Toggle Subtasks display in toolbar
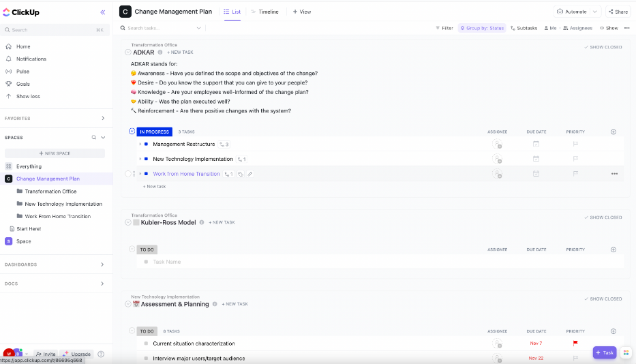This screenshot has width=636, height=364. [524, 28]
